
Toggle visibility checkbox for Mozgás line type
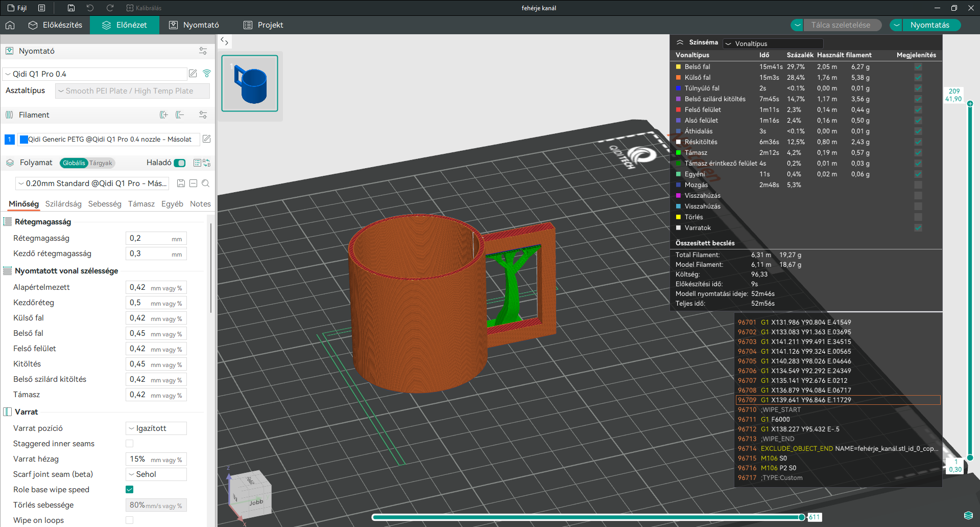pyautogui.click(x=918, y=185)
